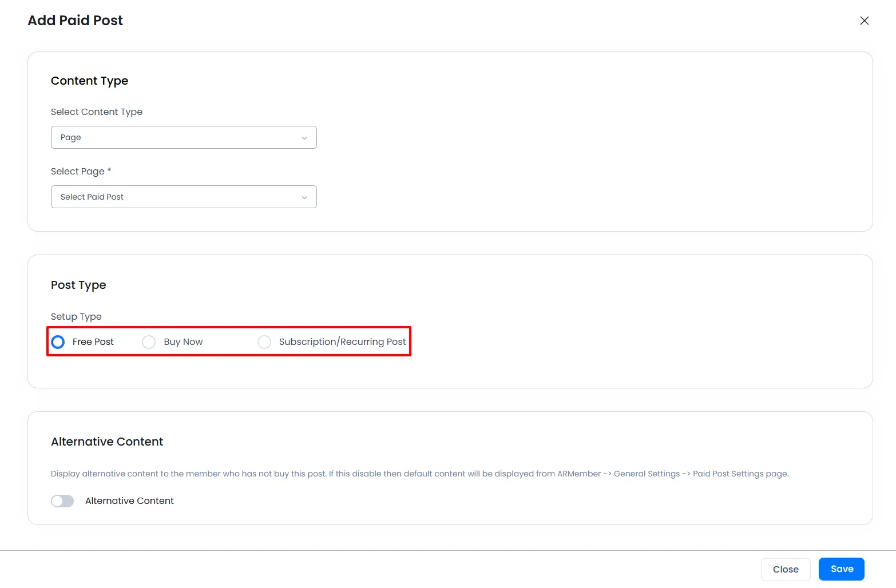Click the Content Type section title
This screenshot has width=896, height=588.
pyautogui.click(x=89, y=81)
